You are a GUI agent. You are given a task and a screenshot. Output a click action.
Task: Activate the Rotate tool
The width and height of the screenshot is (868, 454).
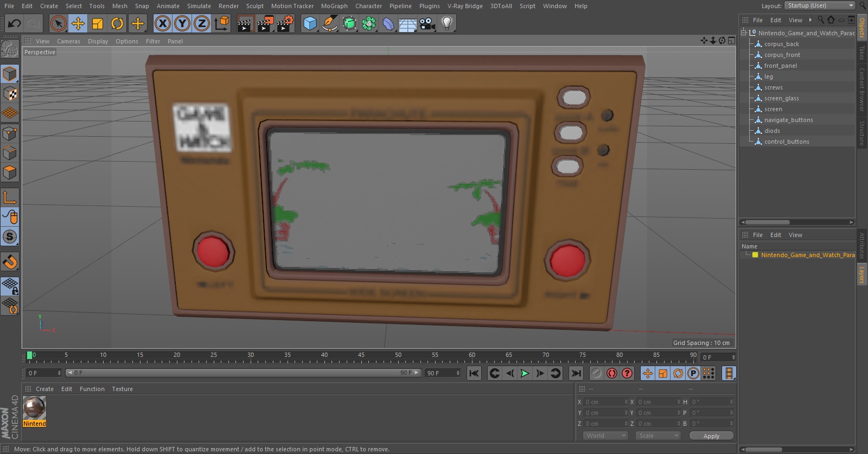click(117, 23)
